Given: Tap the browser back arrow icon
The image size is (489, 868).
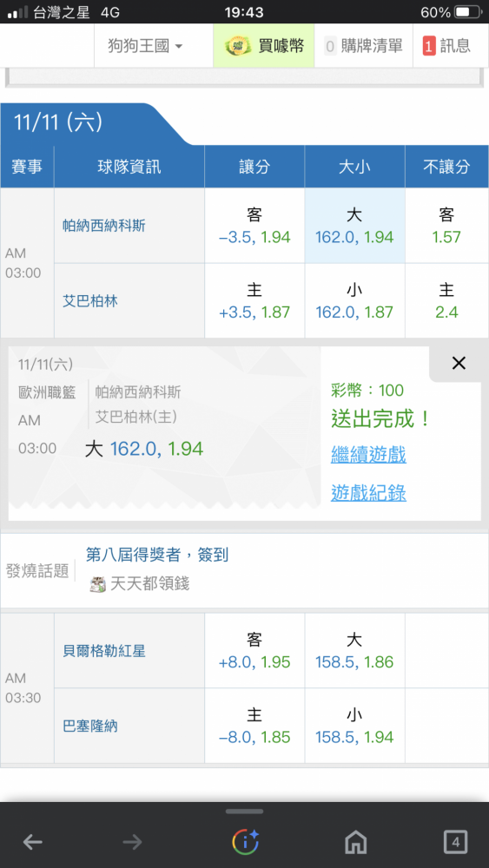Looking at the screenshot, I should tap(33, 843).
